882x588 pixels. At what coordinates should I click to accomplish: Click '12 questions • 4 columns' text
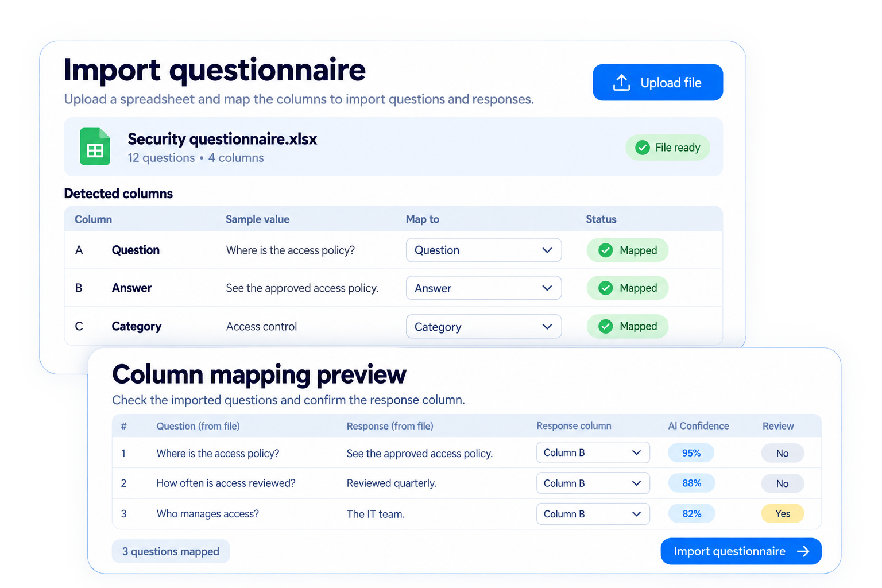196,158
